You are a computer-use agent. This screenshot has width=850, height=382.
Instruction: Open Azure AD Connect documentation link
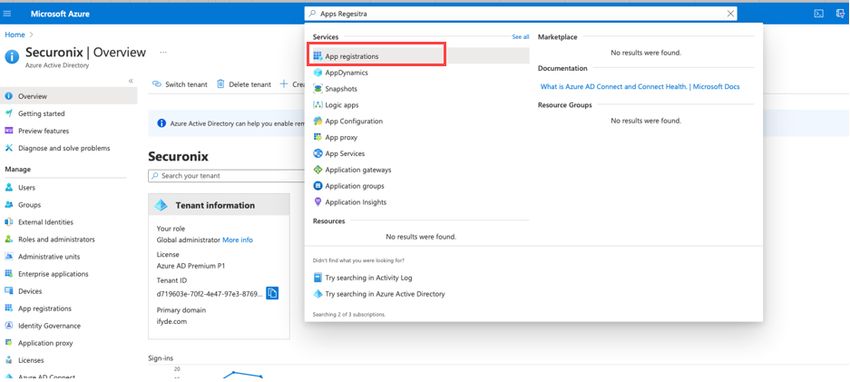(640, 86)
